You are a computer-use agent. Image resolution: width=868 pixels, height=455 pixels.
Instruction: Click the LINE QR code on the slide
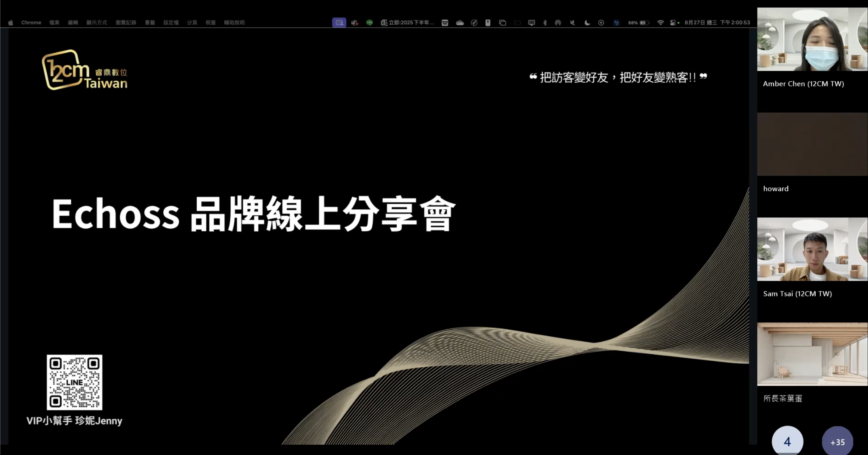click(74, 382)
